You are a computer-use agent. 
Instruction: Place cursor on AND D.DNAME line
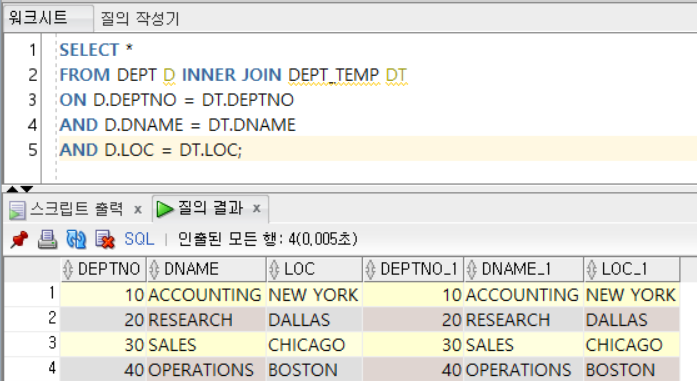pyautogui.click(x=177, y=125)
